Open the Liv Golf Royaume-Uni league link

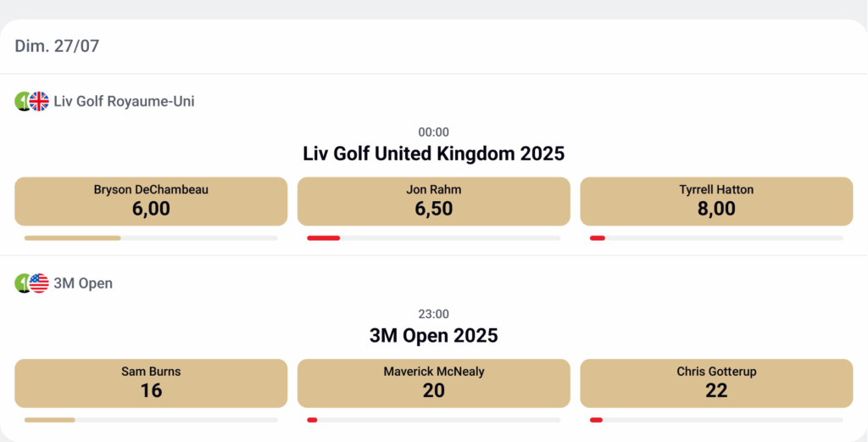click(124, 101)
